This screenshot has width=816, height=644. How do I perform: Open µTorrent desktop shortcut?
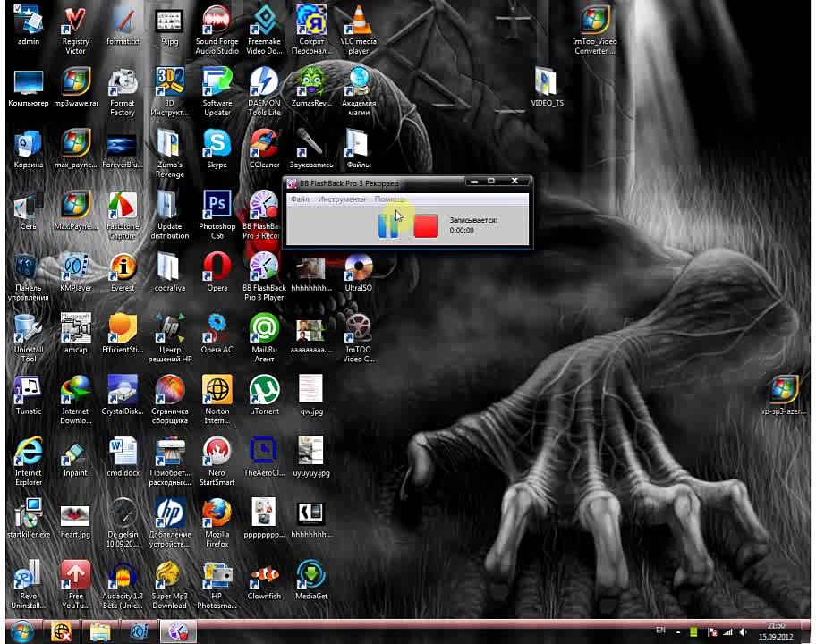[264, 395]
